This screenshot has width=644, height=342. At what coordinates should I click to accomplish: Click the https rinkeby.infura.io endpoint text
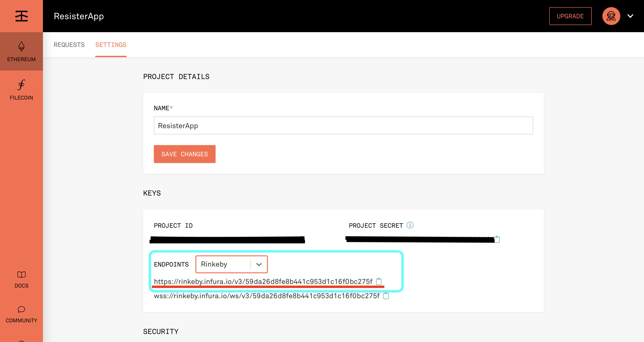(263, 281)
